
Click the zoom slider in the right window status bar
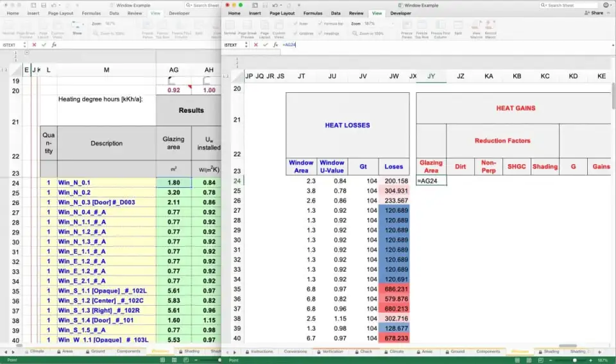coord(574,360)
